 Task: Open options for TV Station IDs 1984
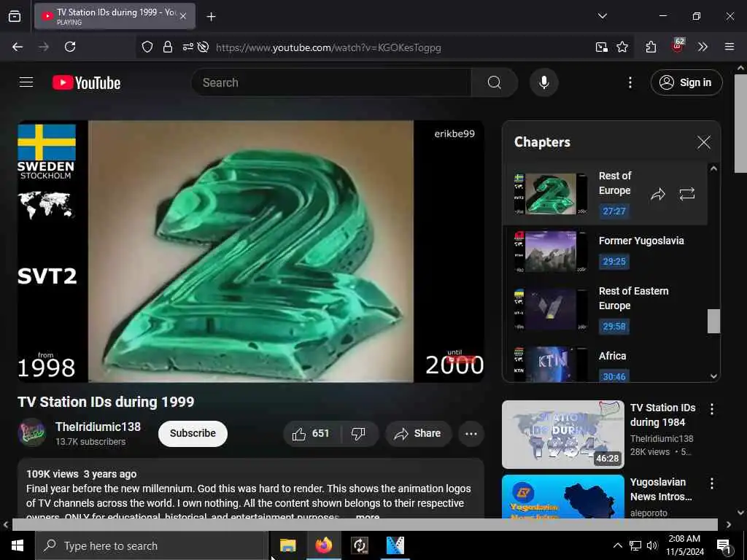712,409
